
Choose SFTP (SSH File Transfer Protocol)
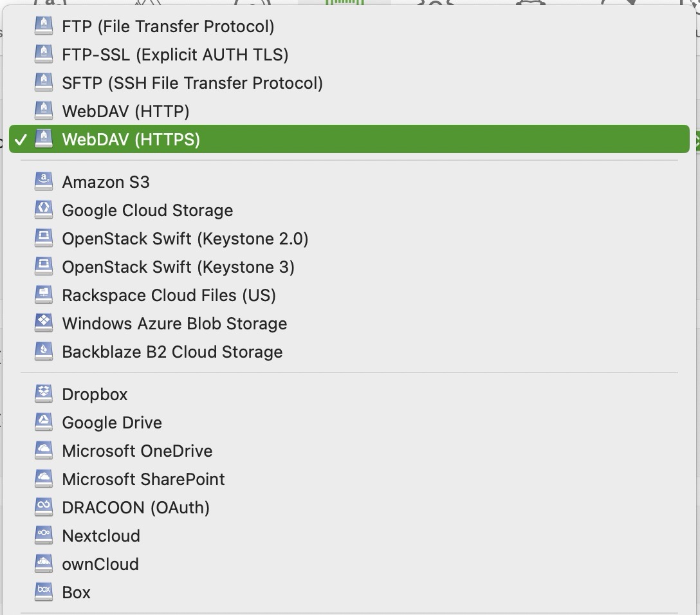point(192,83)
